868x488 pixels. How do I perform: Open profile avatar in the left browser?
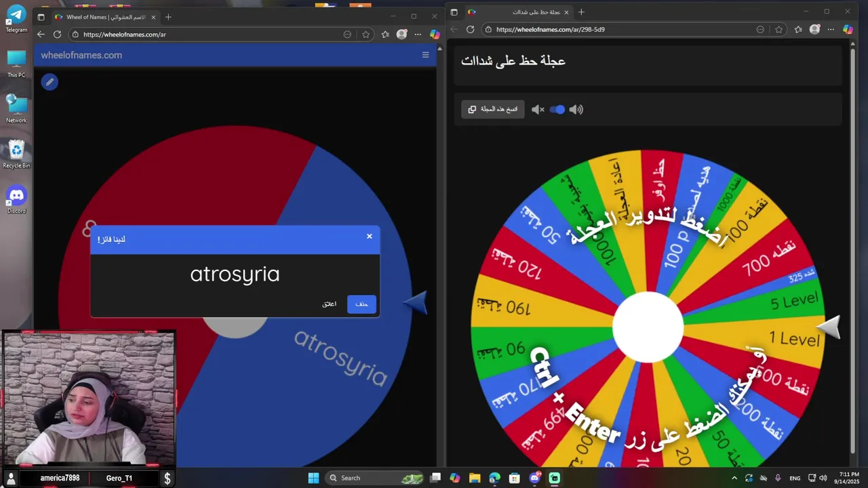pyautogui.click(x=401, y=34)
